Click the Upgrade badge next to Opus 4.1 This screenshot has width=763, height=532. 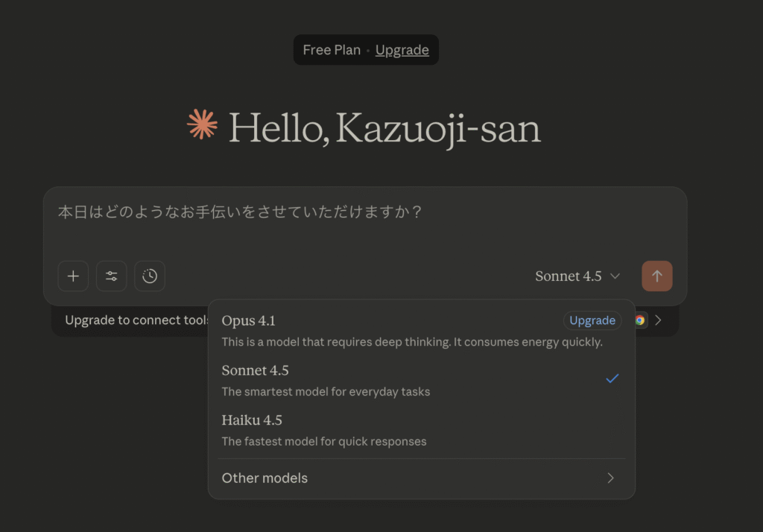pyautogui.click(x=592, y=320)
